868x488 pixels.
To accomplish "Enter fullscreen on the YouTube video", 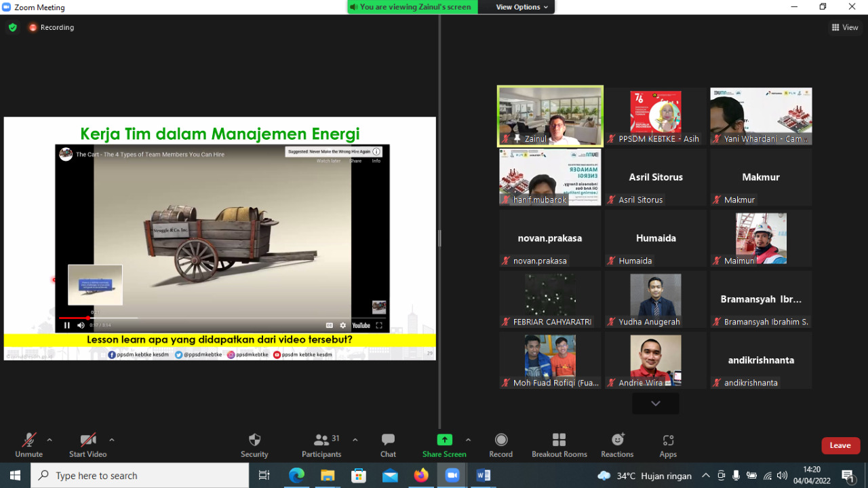I will pyautogui.click(x=379, y=326).
